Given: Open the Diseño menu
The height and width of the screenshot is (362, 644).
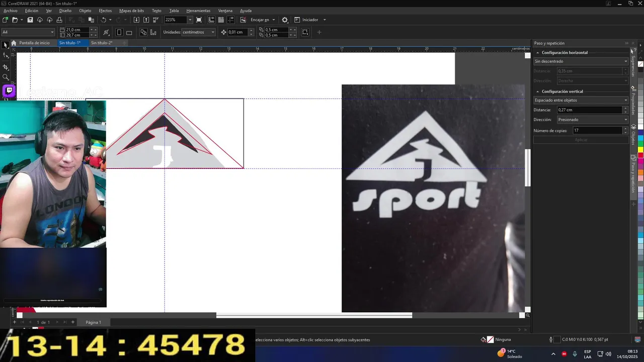Looking at the screenshot, I should 65,11.
